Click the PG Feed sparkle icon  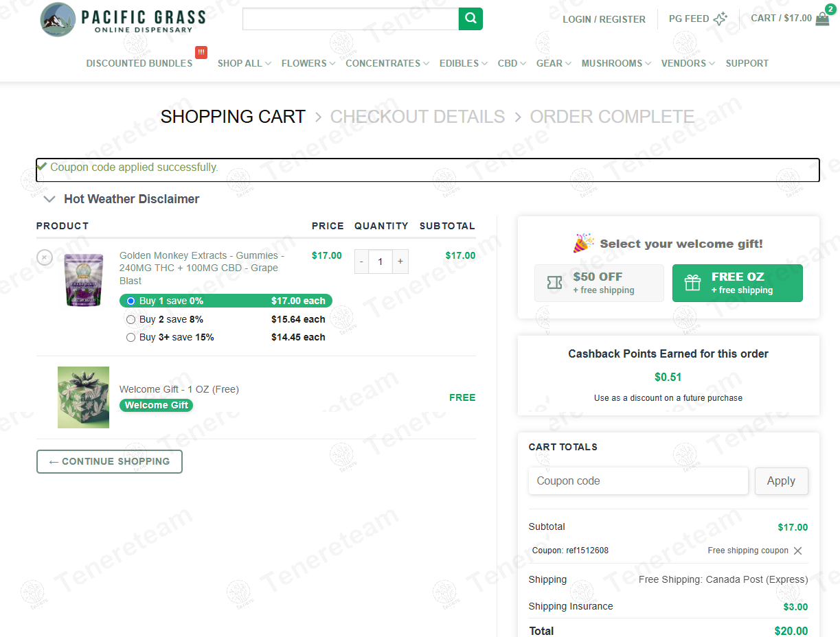[x=720, y=19]
